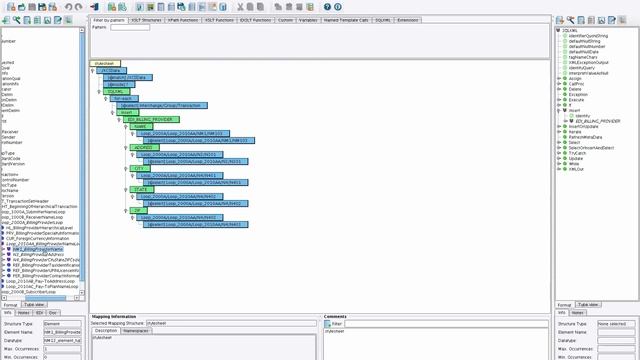Click the Open file icon in main toolbar
640x360 pixels.
click(22, 7)
